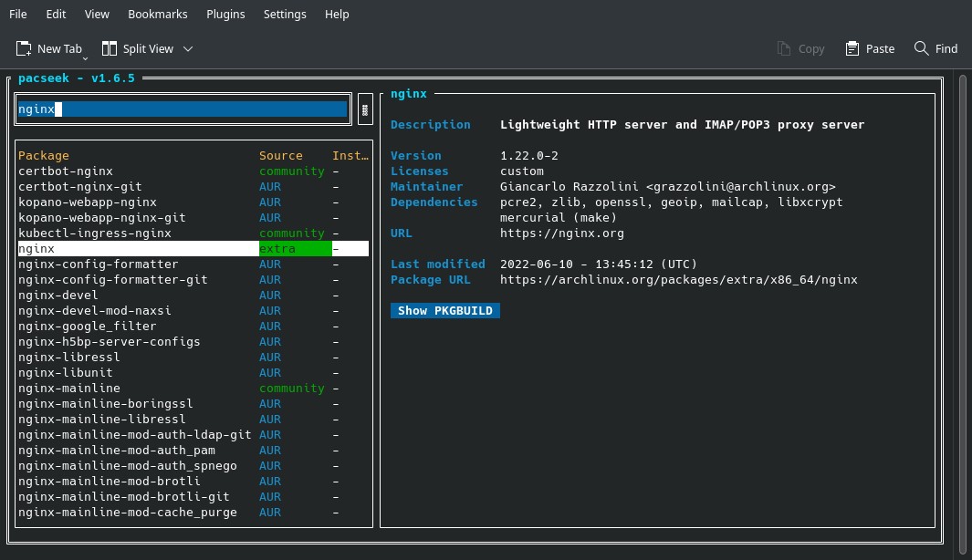Click the Find magnifier icon
Viewport: 972px width, 560px height.
(921, 49)
